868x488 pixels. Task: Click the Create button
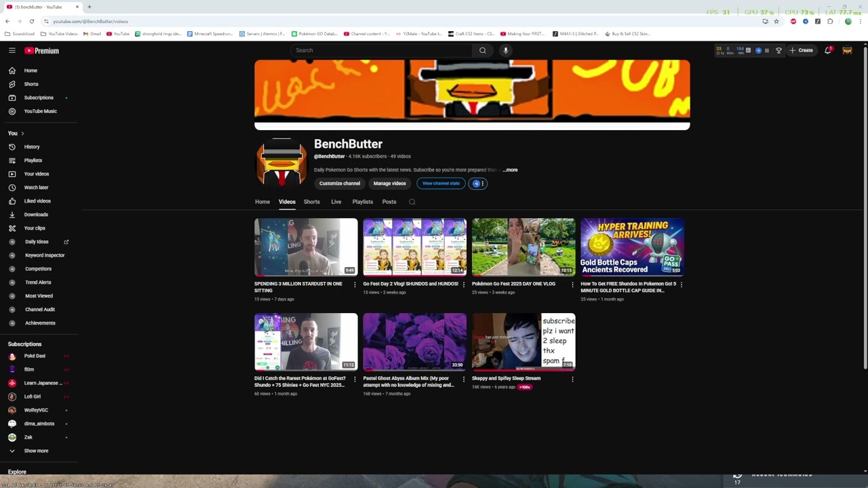[801, 50]
